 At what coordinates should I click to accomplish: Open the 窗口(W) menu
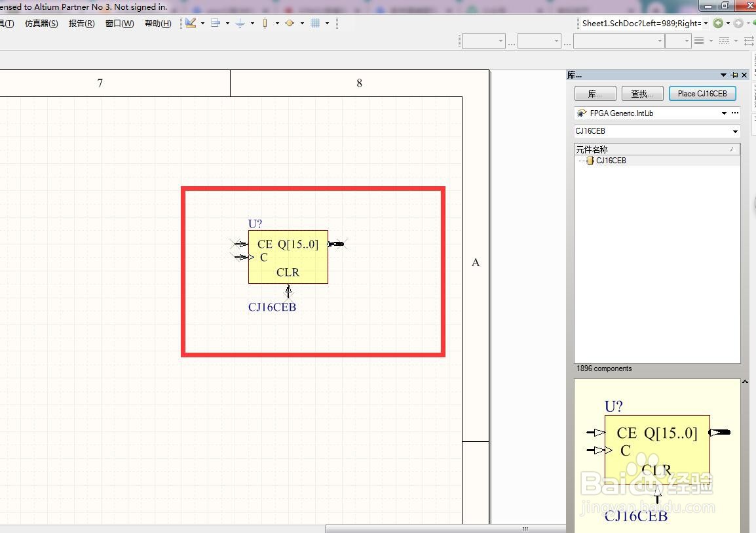point(120,23)
